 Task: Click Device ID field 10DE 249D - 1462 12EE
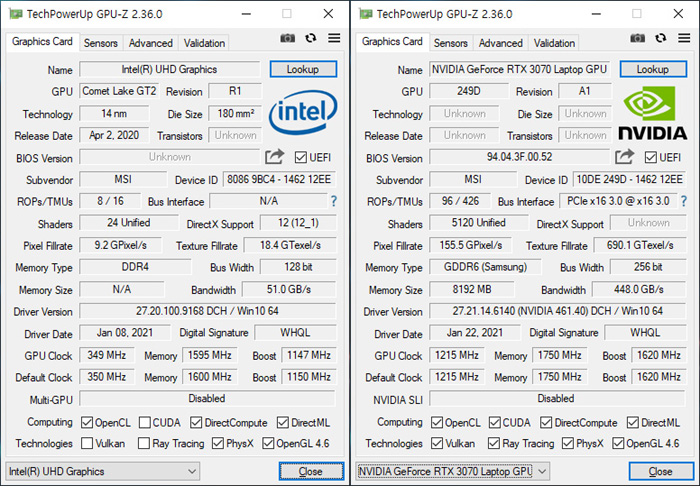(629, 180)
